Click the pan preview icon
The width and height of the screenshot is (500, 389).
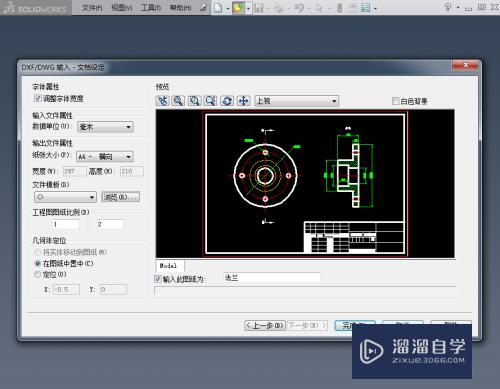click(x=243, y=101)
